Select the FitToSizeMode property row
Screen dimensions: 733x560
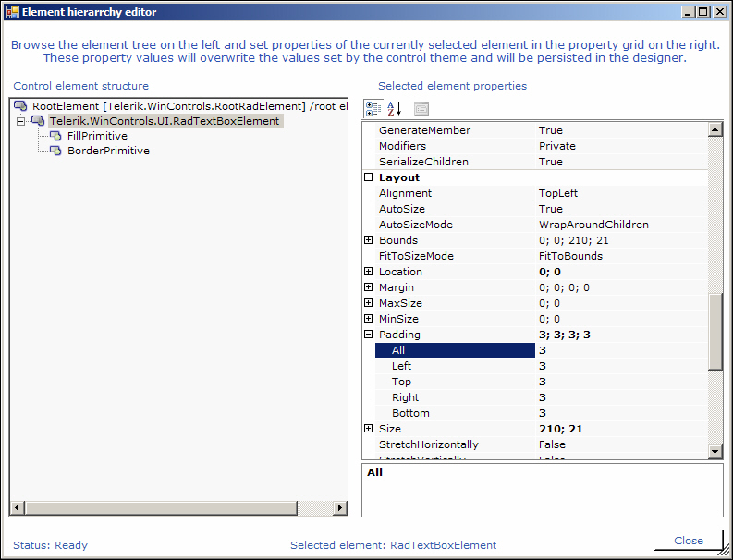tap(542, 256)
